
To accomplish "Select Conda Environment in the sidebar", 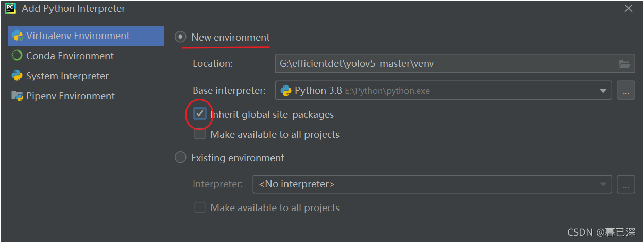I will (86, 56).
